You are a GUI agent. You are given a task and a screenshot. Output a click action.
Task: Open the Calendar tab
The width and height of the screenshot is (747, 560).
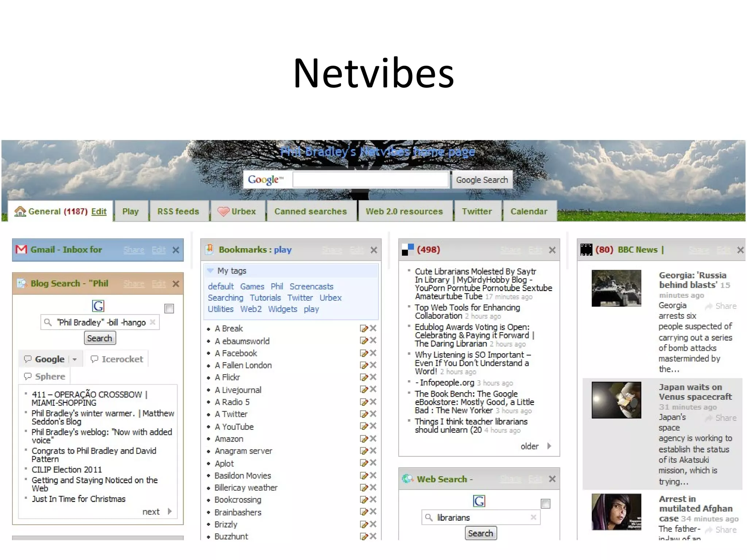pos(529,211)
